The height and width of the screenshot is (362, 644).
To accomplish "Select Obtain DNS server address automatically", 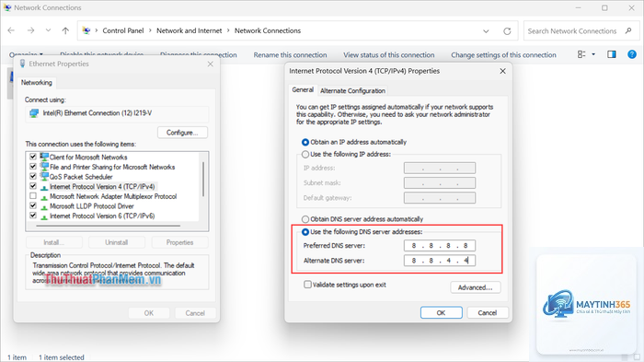I will coord(305,219).
